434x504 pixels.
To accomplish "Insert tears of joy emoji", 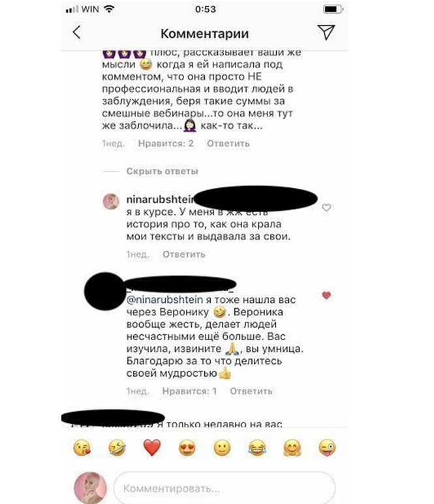I will (x=257, y=448).
